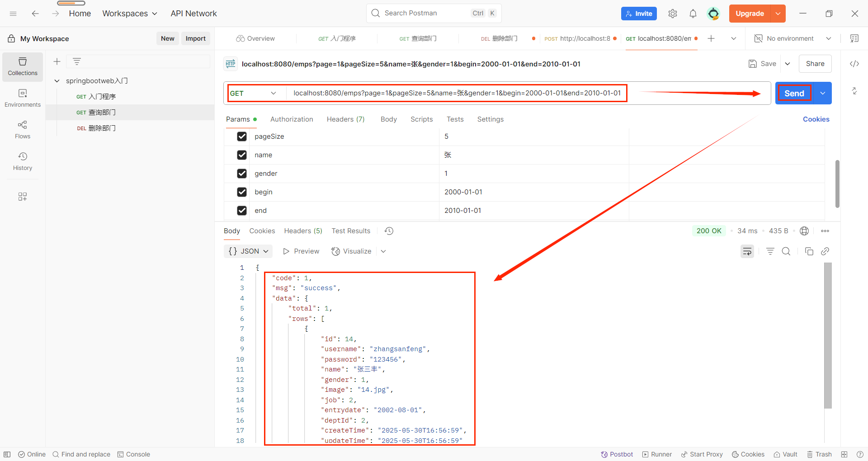Open Collections in the sidebar
Viewport: 868px width, 461px height.
click(23, 66)
